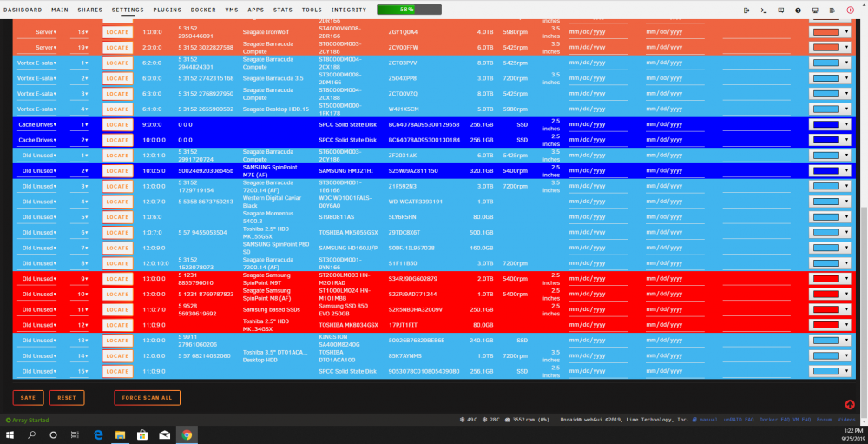Open the unRAID FAQ link
This screenshot has height=444, width=868.
click(x=739, y=421)
